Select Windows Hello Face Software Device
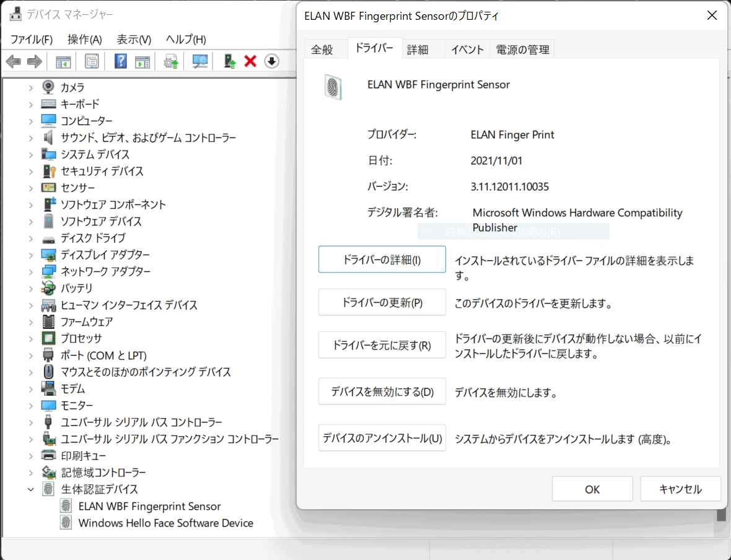731x560 pixels. [x=165, y=523]
